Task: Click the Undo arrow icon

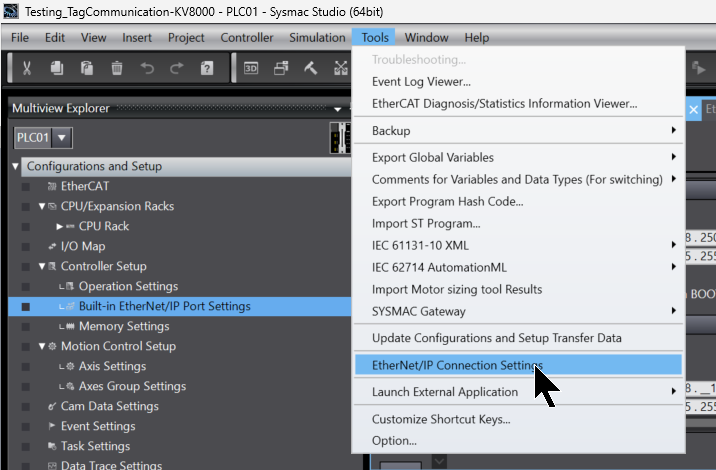Action: click(x=147, y=68)
